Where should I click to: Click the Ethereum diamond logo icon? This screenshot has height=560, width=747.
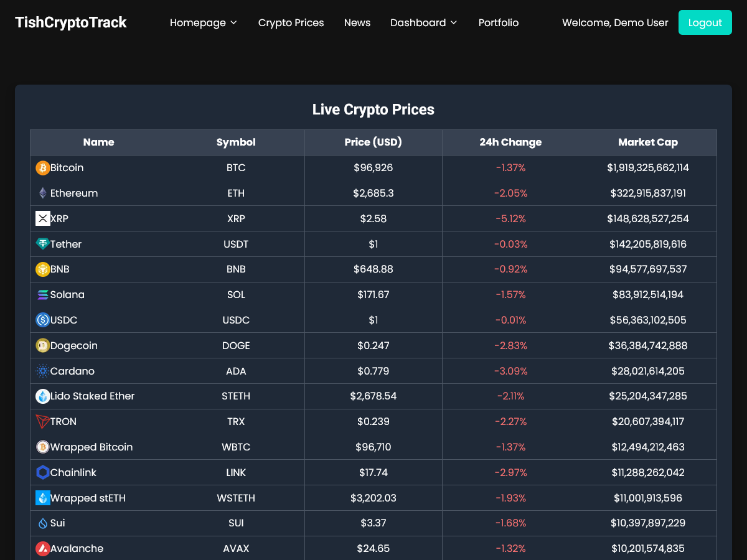[x=43, y=194]
